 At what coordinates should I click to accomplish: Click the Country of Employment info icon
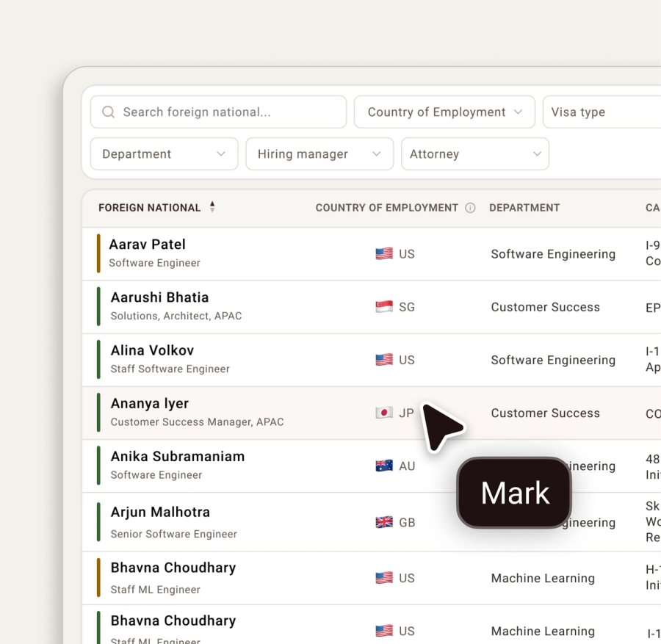(x=470, y=208)
